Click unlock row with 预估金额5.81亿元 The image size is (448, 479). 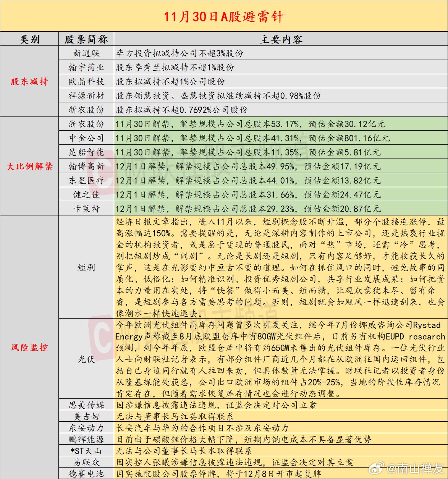[281, 152]
